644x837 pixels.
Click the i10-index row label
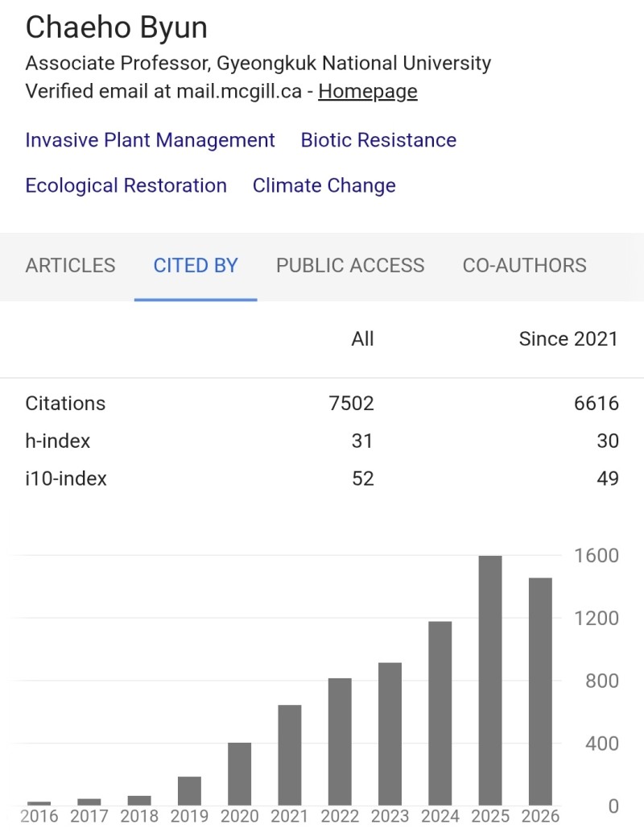pos(66,479)
